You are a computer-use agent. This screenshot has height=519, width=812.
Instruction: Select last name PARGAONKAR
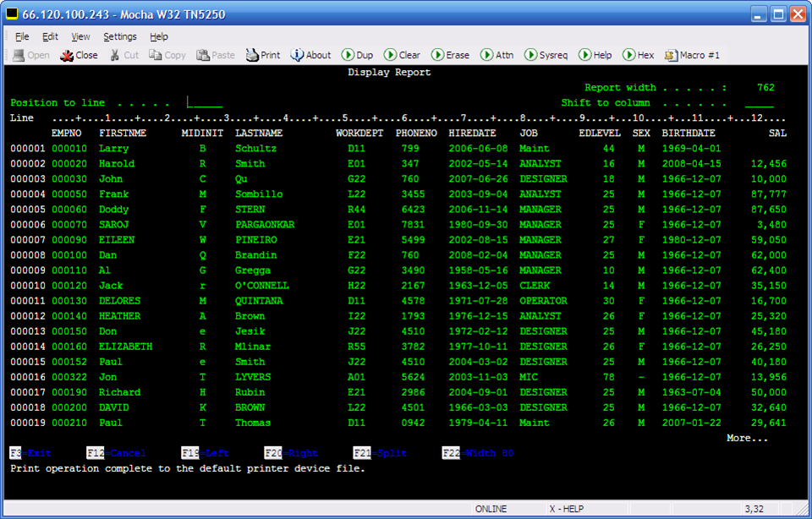(265, 225)
